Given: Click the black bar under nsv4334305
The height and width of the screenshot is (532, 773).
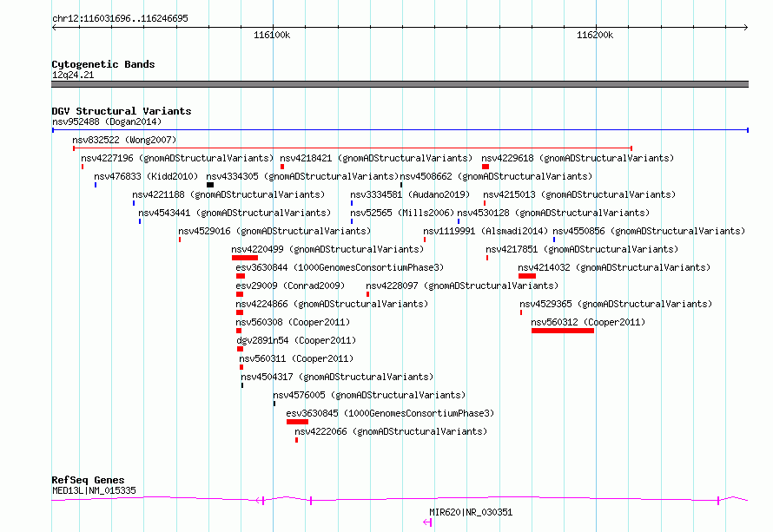Looking at the screenshot, I should pos(210,185).
